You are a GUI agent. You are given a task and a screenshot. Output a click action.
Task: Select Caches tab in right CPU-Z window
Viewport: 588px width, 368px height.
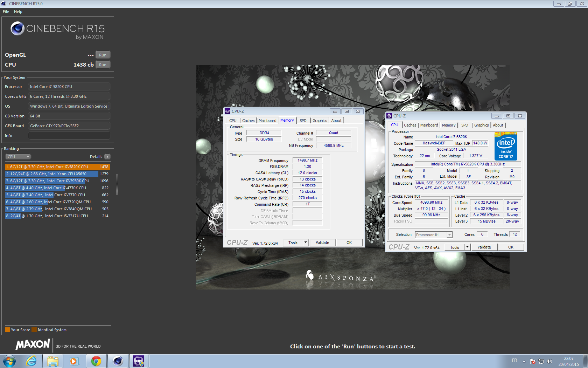[x=410, y=125]
